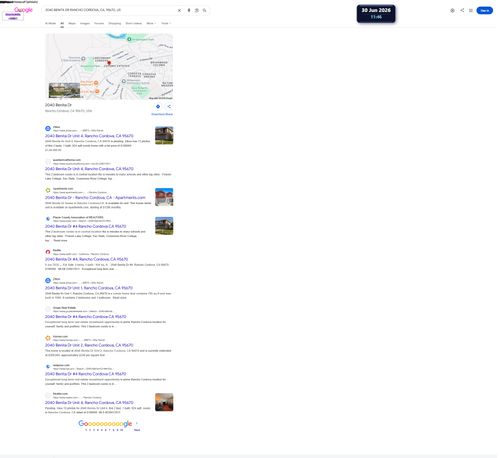Clear the search box with the X icon

179,10
